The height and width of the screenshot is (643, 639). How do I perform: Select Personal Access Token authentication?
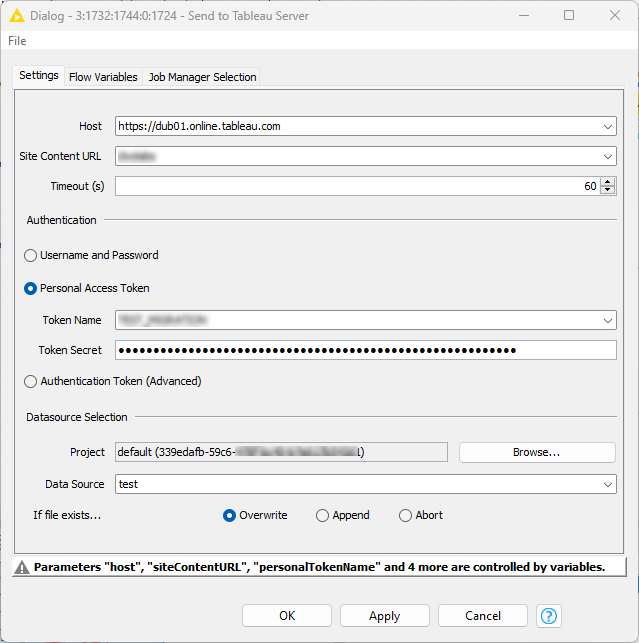30,289
